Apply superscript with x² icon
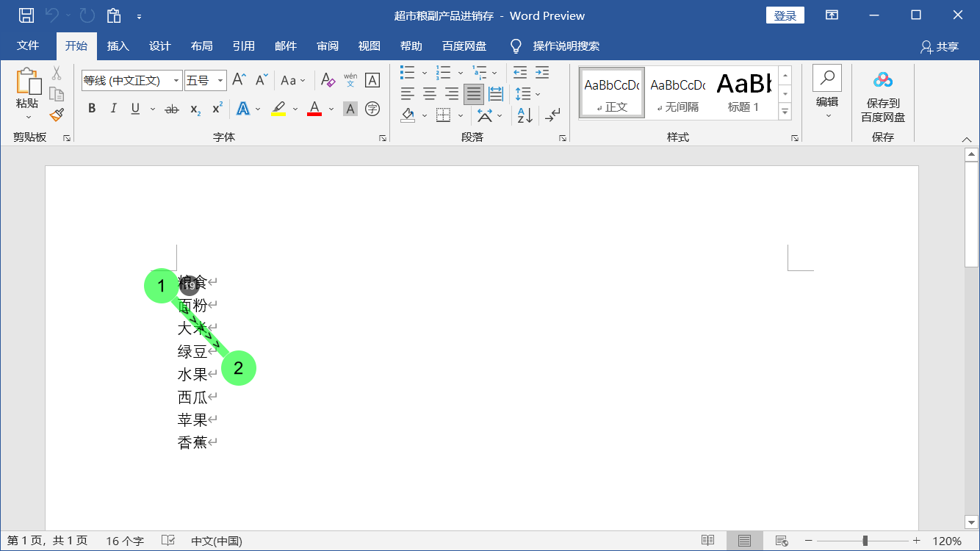The height and width of the screenshot is (551, 980). pyautogui.click(x=217, y=109)
